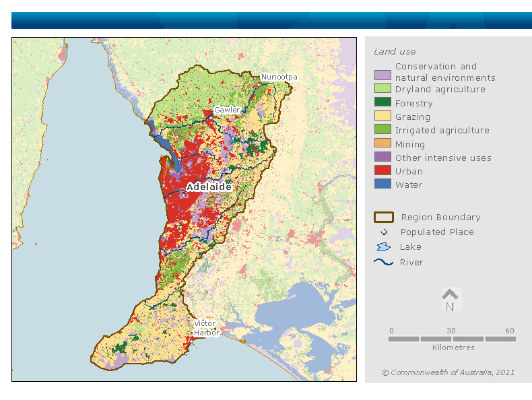
Task: Click the Populated Place dot symbol
Action: coord(384,232)
